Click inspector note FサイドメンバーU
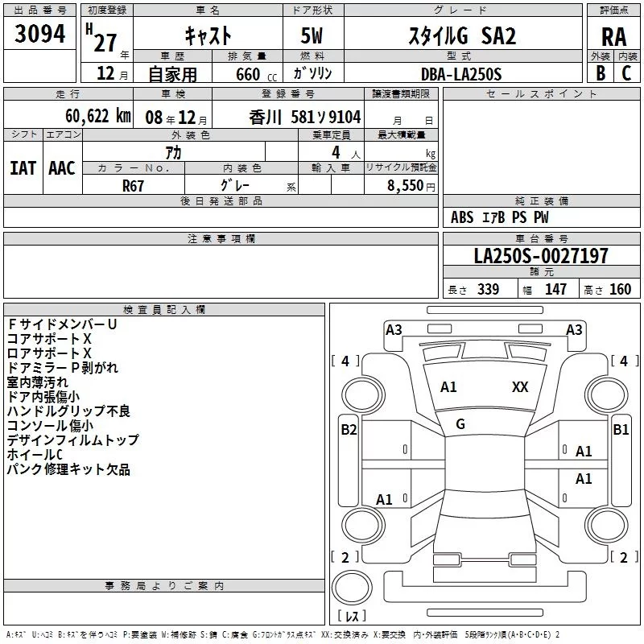Viewport: 644px width, 644px height. pyautogui.click(x=63, y=324)
